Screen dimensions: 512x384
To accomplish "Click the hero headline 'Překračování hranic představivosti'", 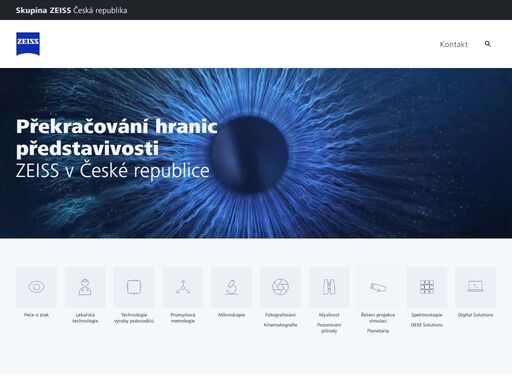I will click(117, 137).
